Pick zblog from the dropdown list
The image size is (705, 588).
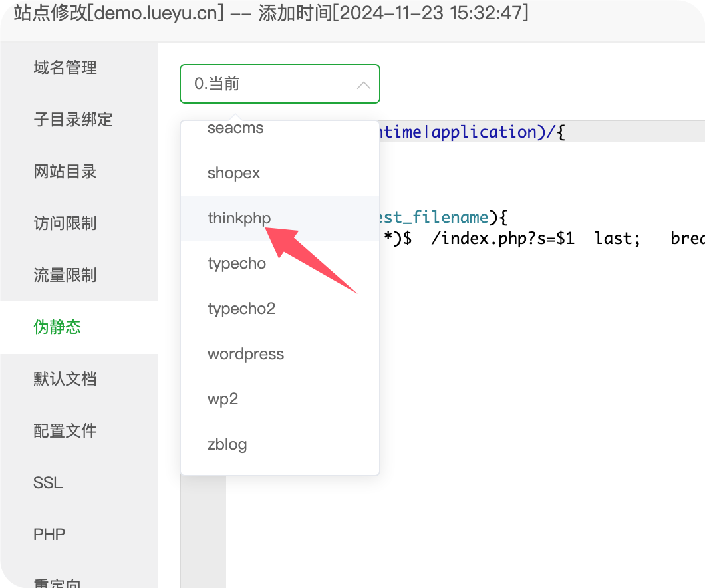point(227,444)
